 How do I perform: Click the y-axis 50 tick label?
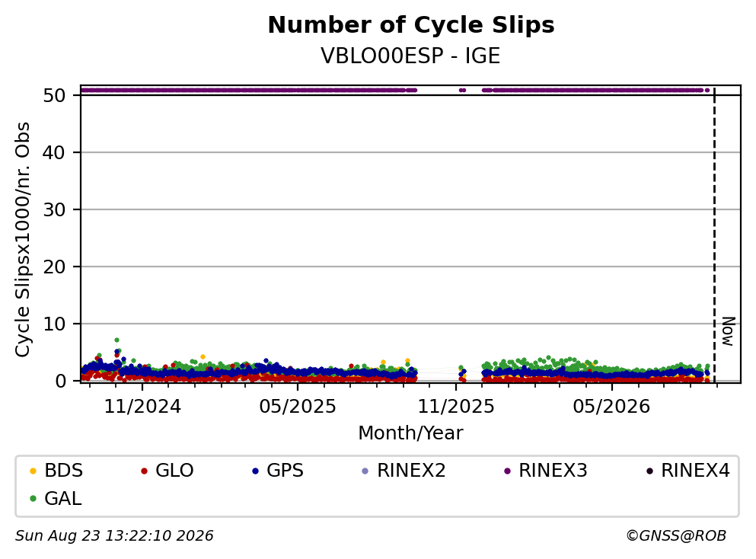tap(54, 95)
